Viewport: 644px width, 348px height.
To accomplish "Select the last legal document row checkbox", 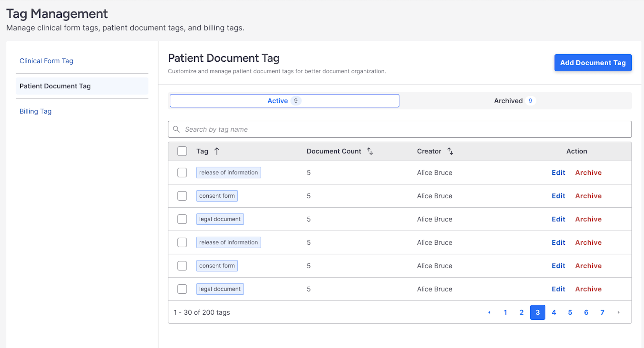I will (x=182, y=289).
